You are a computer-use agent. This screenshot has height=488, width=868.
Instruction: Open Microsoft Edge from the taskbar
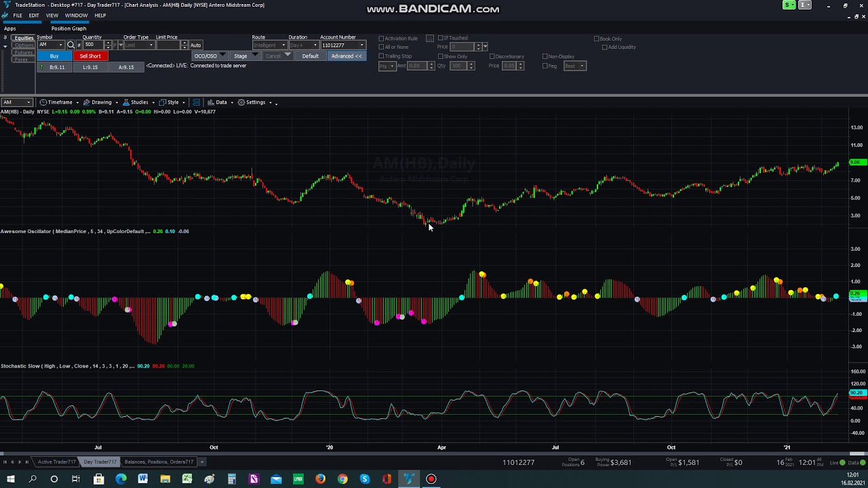pyautogui.click(x=121, y=479)
